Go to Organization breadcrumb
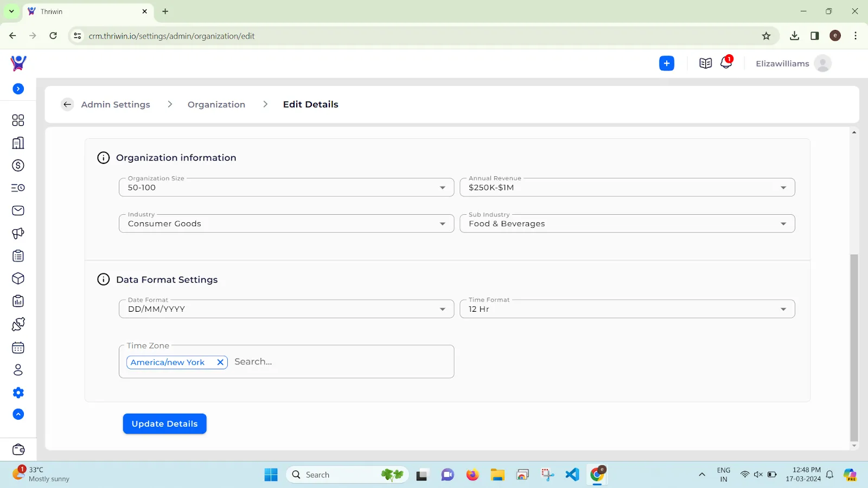The width and height of the screenshot is (868, 488). 216,104
